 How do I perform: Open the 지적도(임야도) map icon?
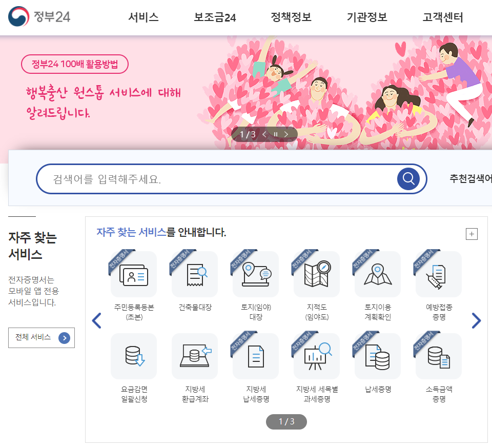[x=317, y=274]
